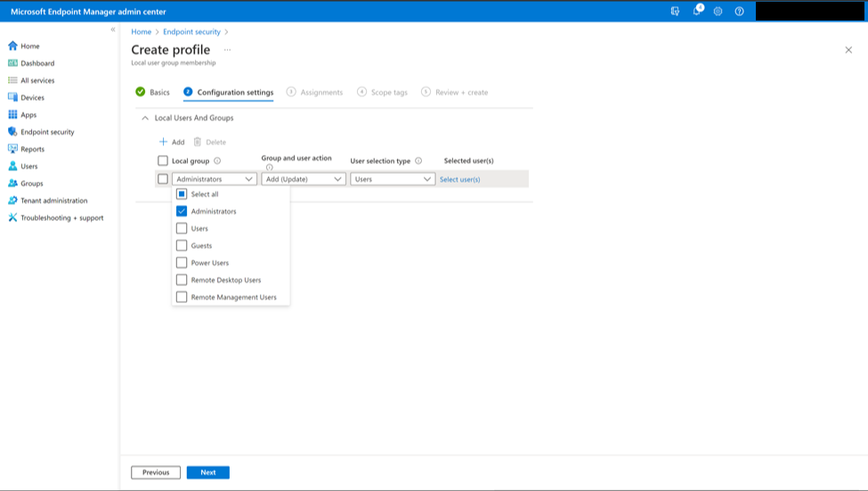Go to the Basics step tab

point(153,92)
